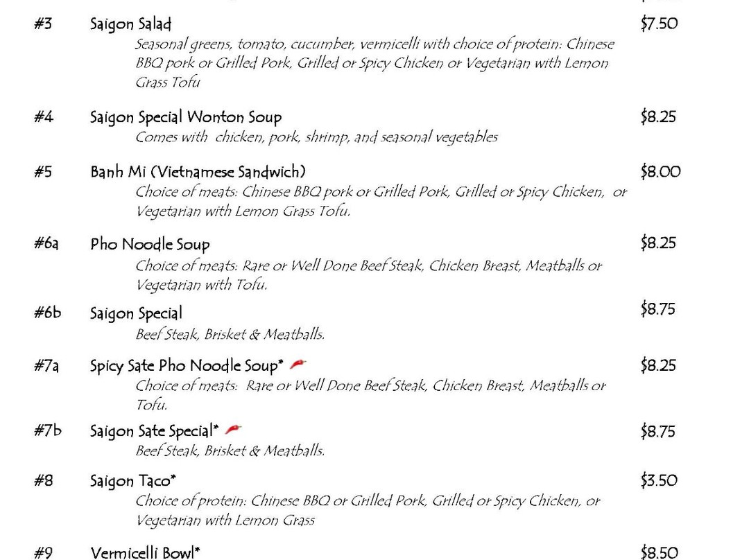Select the Vermicelli Bowl menu title
This screenshot has height=560, width=749.
[145, 552]
